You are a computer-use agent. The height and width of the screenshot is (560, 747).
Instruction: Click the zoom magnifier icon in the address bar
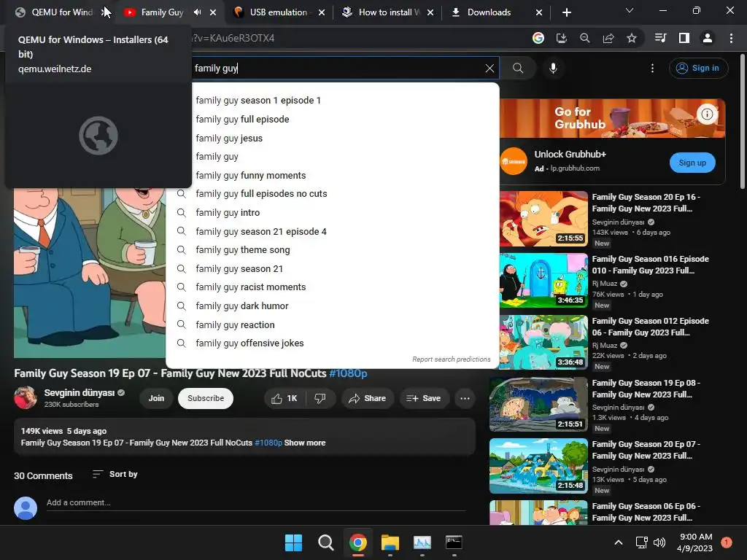point(585,38)
